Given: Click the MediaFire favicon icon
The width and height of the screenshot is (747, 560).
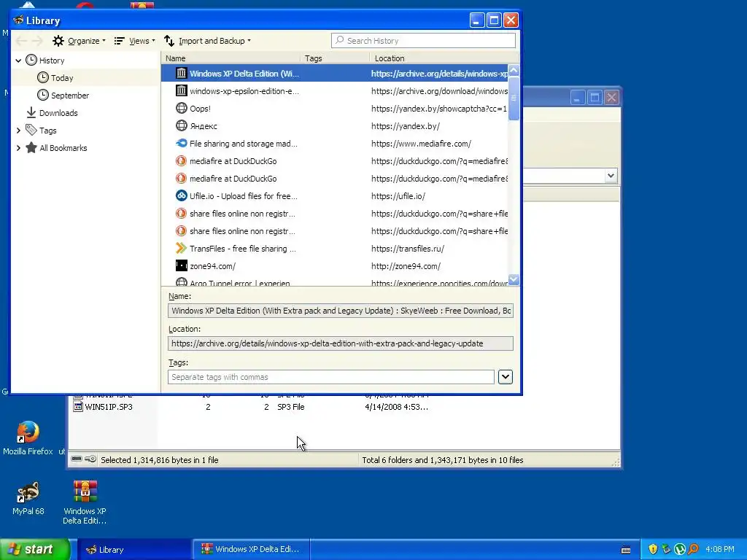Looking at the screenshot, I should click(181, 144).
